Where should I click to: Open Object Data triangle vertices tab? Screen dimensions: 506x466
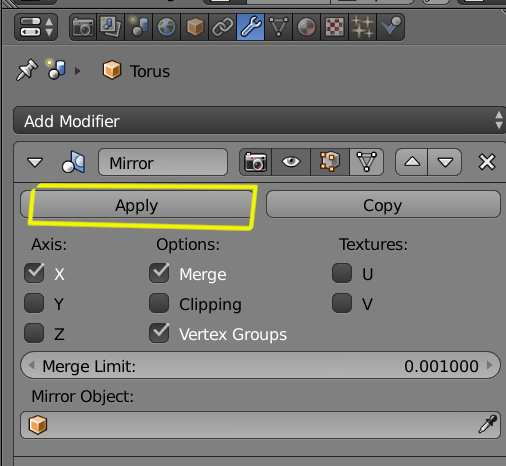279,27
